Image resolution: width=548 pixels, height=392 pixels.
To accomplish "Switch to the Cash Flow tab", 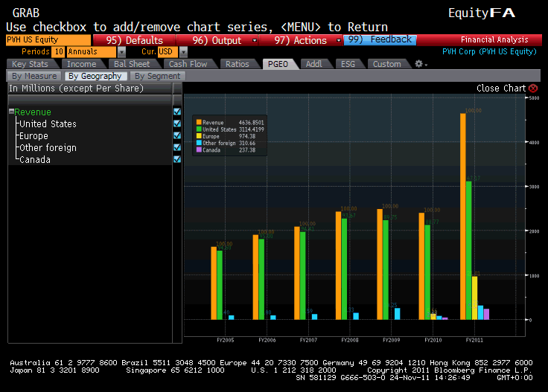I will pyautogui.click(x=188, y=64).
